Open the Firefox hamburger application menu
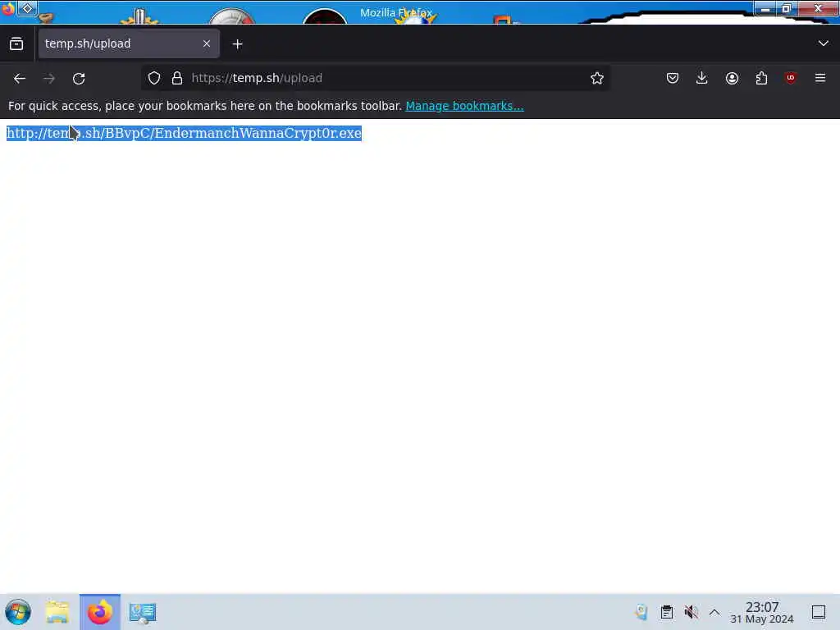 coord(820,78)
